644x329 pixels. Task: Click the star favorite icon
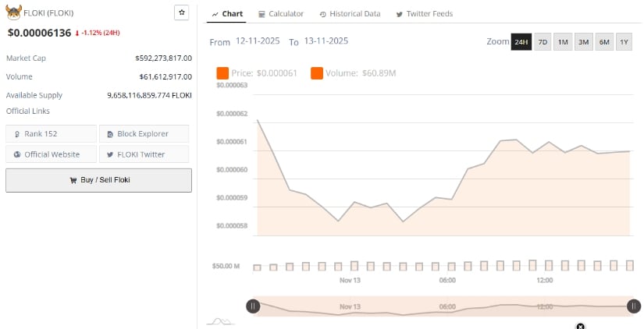coord(181,13)
